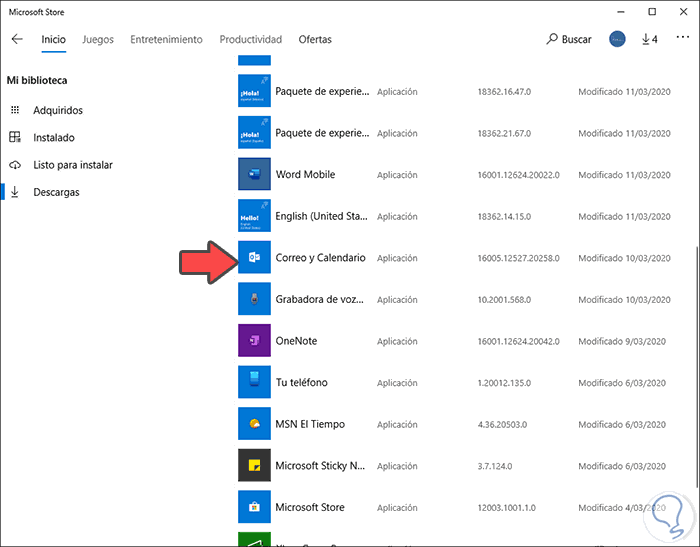700x547 pixels.
Task: Open the three-dots more options menu
Action: (683, 38)
